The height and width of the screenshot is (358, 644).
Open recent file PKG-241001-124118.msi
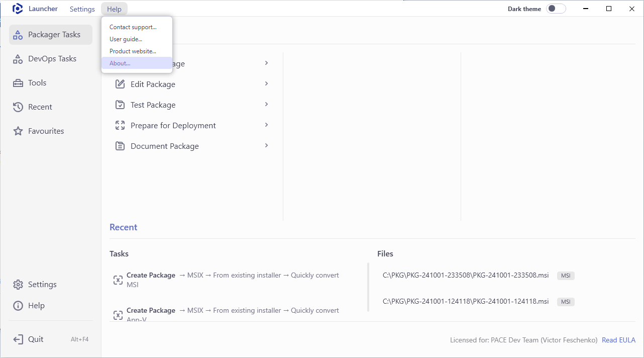pos(466,301)
